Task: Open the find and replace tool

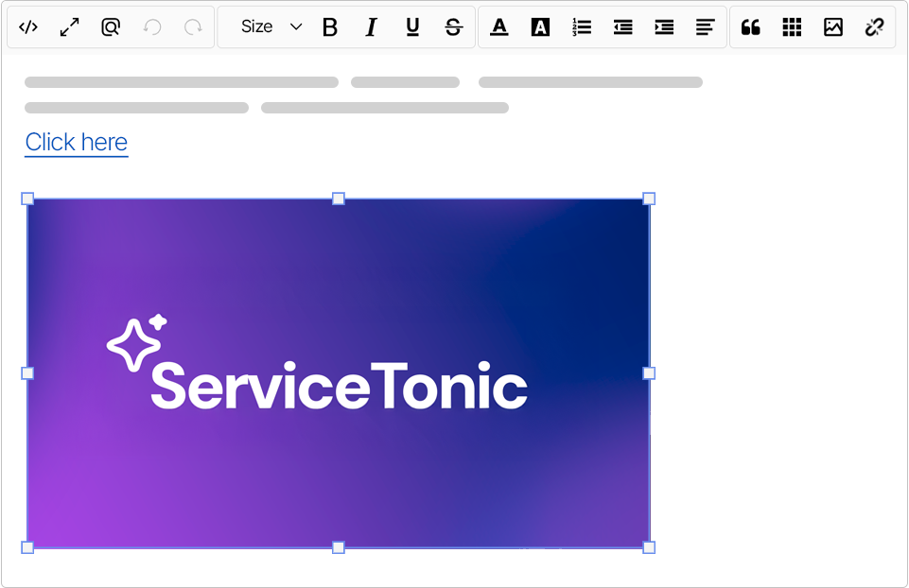Action: (111, 27)
